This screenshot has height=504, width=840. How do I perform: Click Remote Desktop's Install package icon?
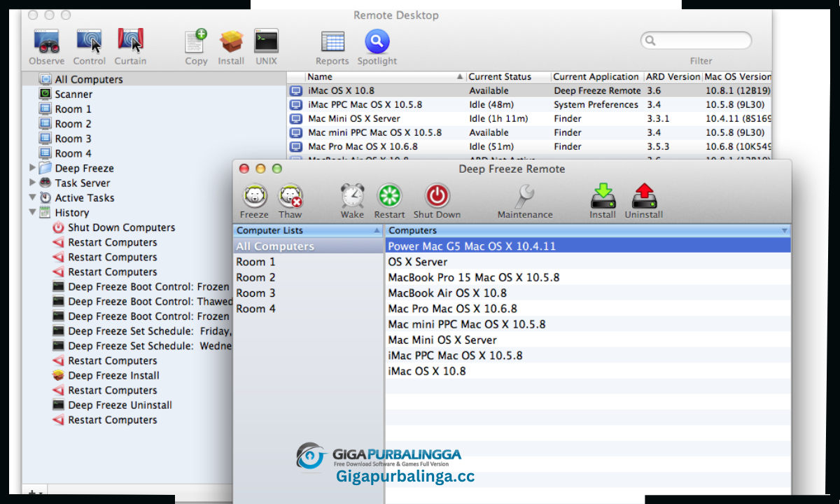click(231, 41)
